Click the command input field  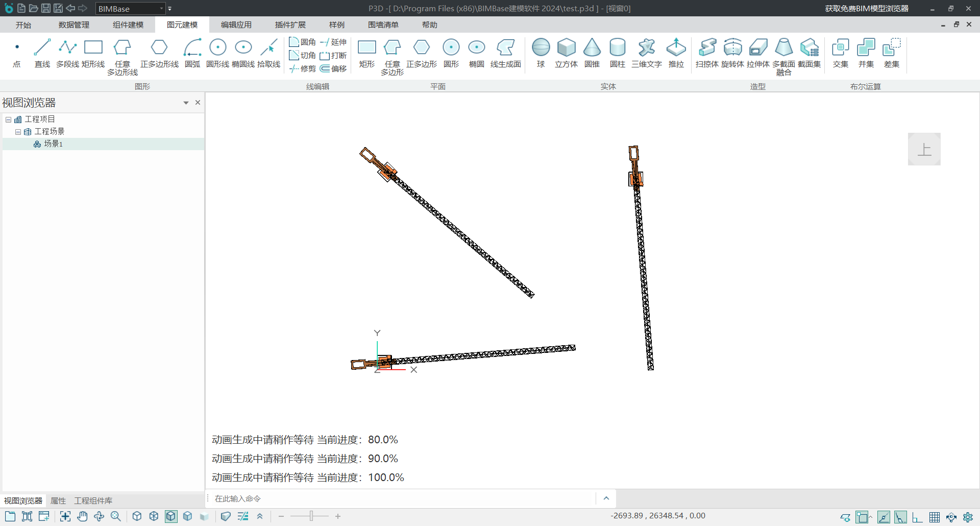point(403,498)
